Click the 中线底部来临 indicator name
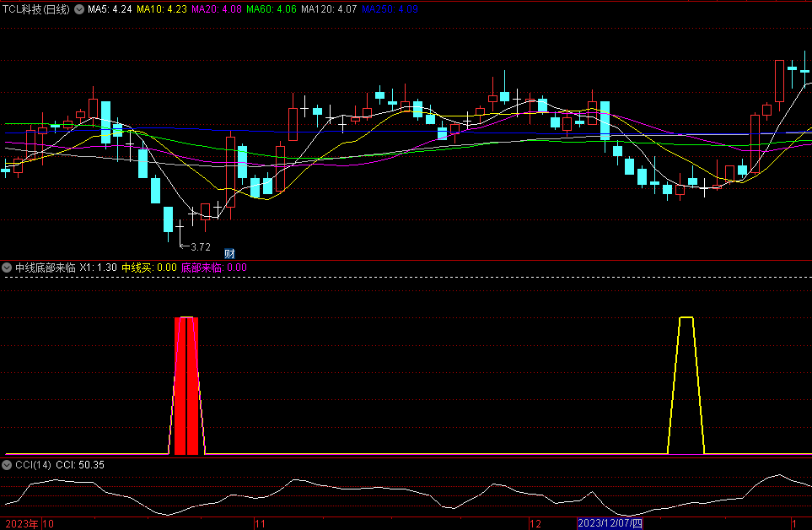The height and width of the screenshot is (530, 812). (46, 268)
